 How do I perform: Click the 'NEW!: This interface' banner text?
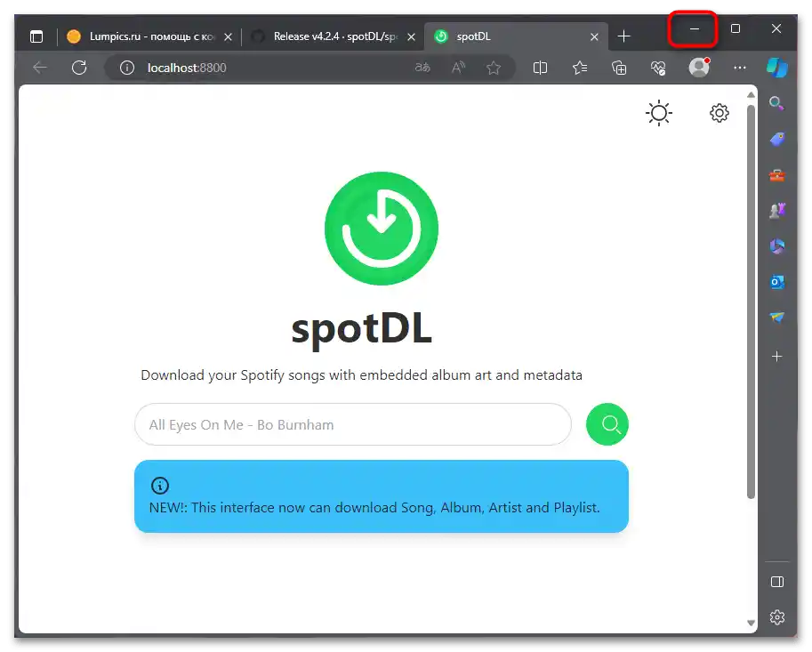point(374,508)
